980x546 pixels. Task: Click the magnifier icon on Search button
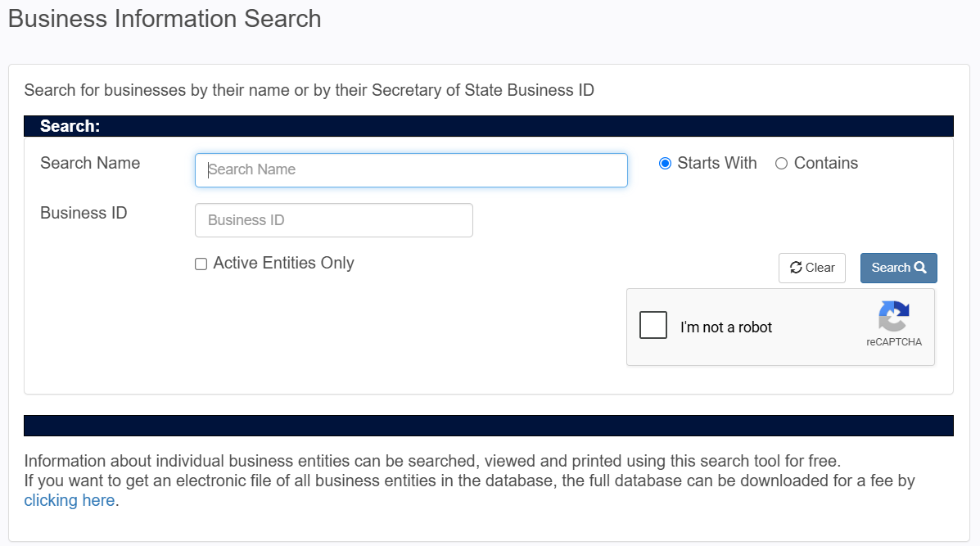pyautogui.click(x=920, y=268)
